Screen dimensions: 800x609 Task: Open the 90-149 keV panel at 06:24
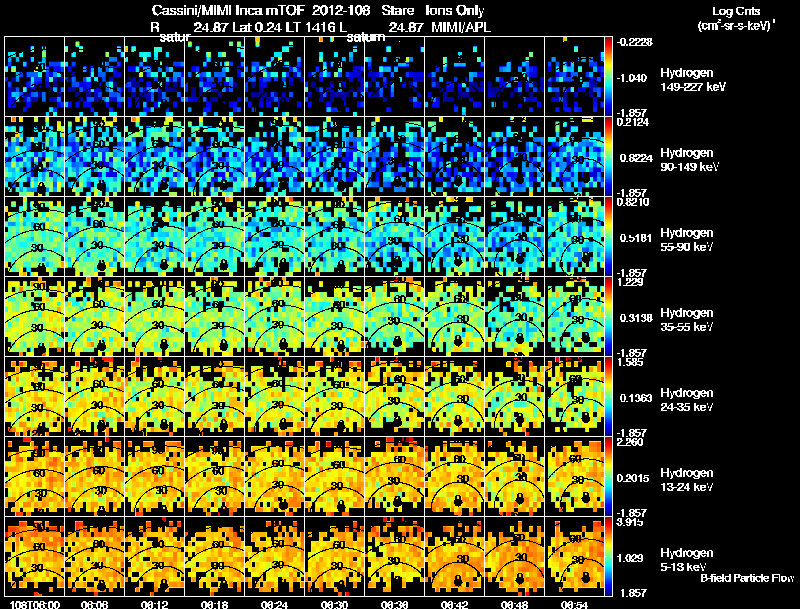pos(274,156)
